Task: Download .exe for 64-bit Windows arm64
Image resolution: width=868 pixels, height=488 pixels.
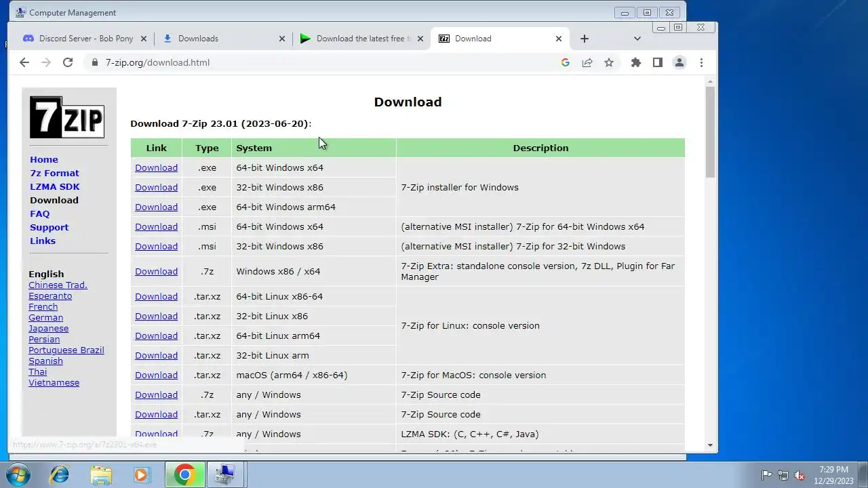Action: 156,207
